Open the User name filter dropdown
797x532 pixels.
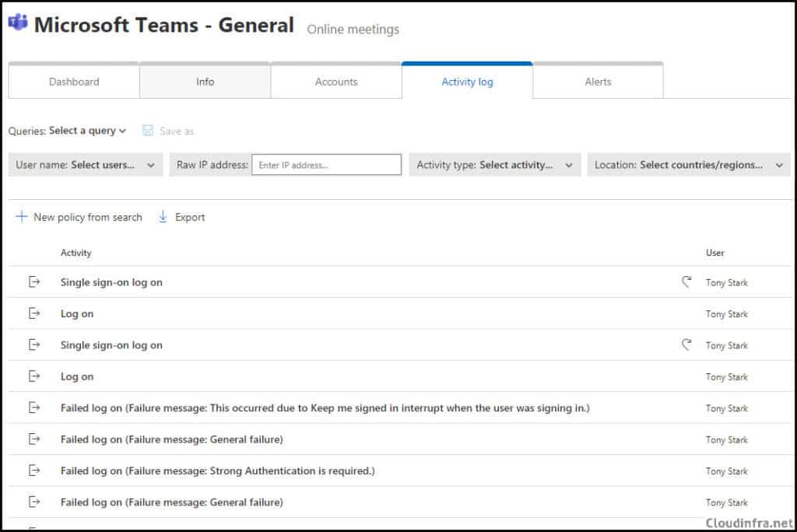(x=86, y=165)
